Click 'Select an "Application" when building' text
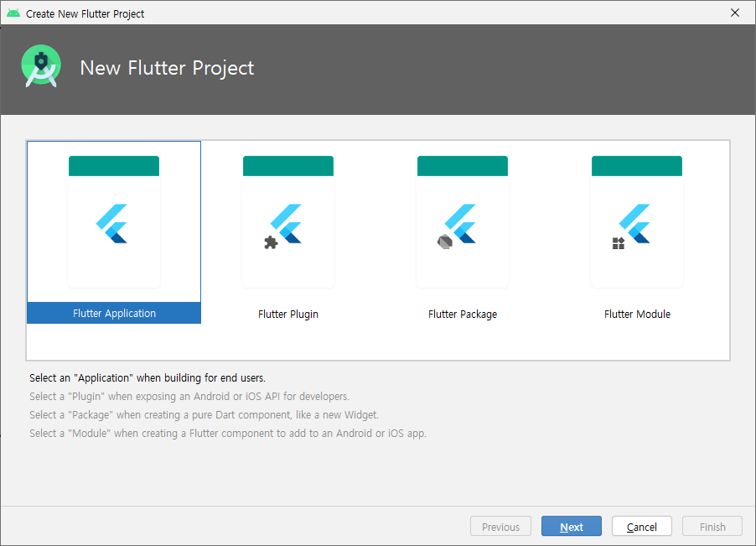The height and width of the screenshot is (546, 756). point(147,377)
